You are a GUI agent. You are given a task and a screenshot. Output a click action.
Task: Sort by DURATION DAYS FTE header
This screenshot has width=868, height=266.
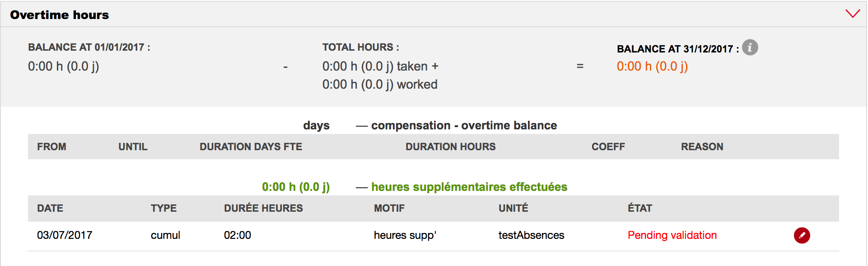click(251, 147)
